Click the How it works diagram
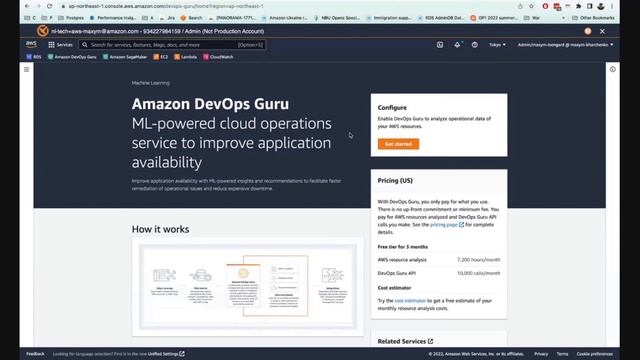 [x=248, y=287]
